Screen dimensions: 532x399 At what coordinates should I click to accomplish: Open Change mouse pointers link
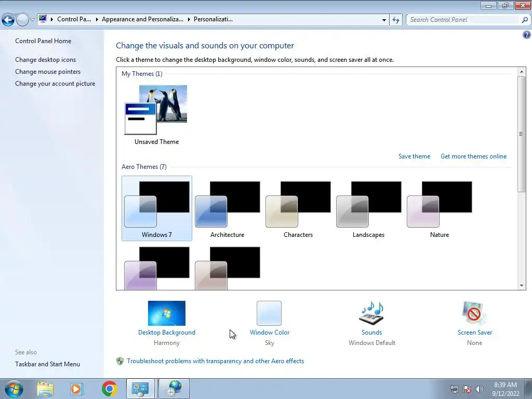tap(48, 72)
